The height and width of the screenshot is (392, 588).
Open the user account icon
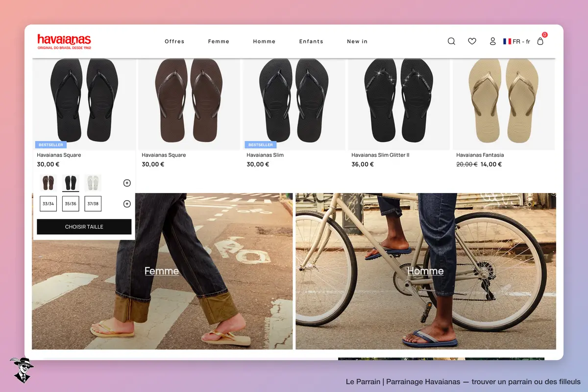coord(493,41)
